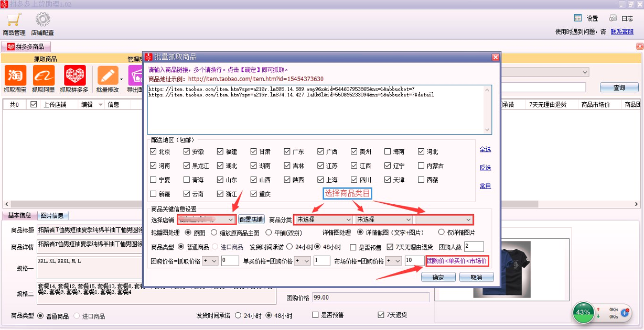Click main window 团购价格 field 99.00

(x=370, y=298)
